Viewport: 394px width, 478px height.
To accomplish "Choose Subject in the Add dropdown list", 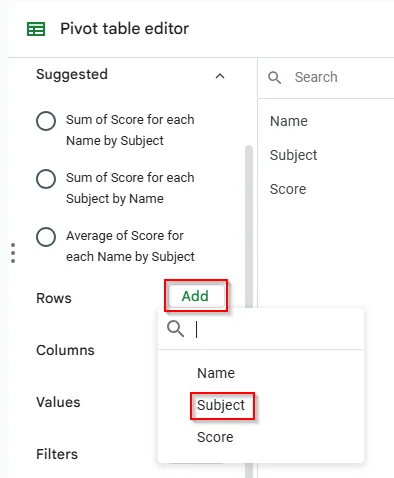I will tap(221, 405).
